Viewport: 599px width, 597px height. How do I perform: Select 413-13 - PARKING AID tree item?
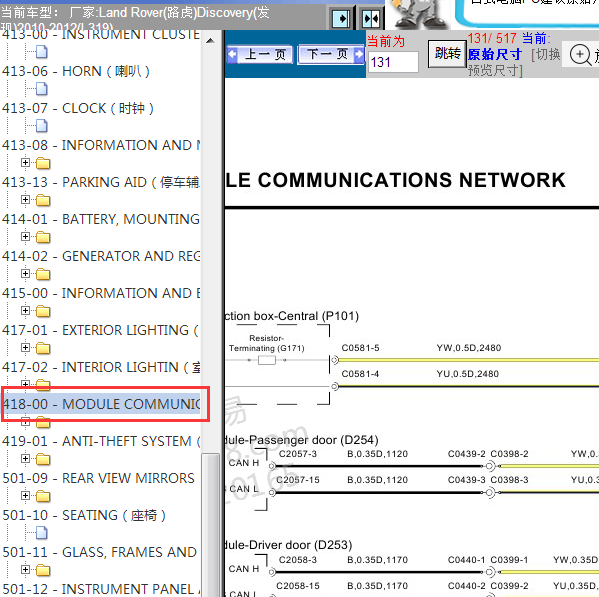101,182
